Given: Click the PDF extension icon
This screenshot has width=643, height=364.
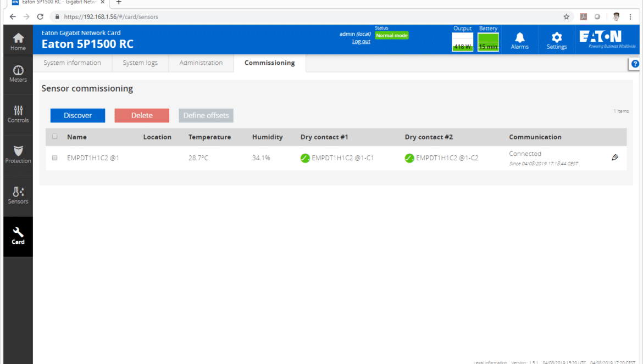Looking at the screenshot, I should coord(583,17).
